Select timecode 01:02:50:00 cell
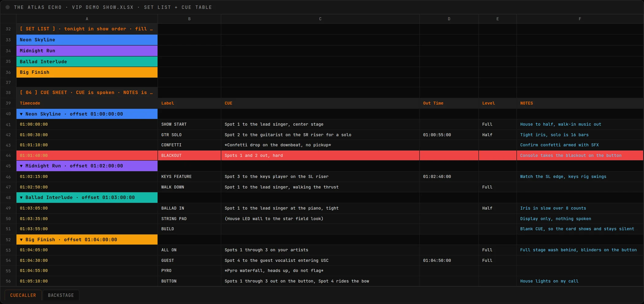The width and height of the screenshot is (644, 304). pos(87,187)
